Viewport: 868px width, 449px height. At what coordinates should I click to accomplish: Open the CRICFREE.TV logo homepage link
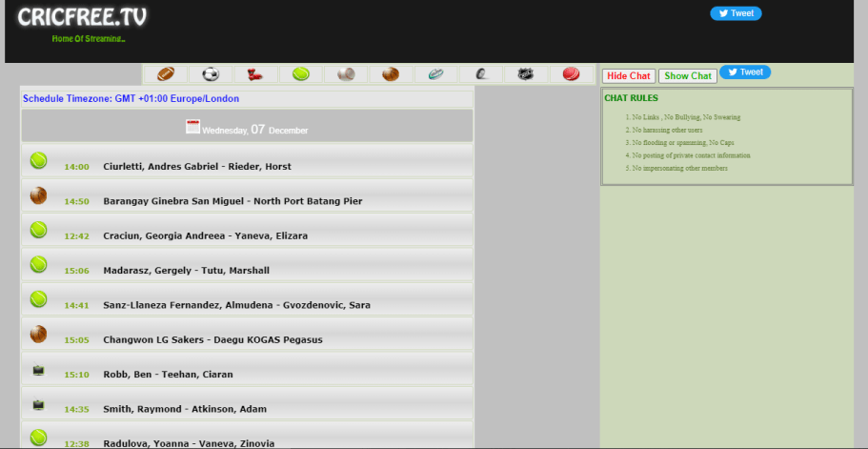tap(82, 17)
